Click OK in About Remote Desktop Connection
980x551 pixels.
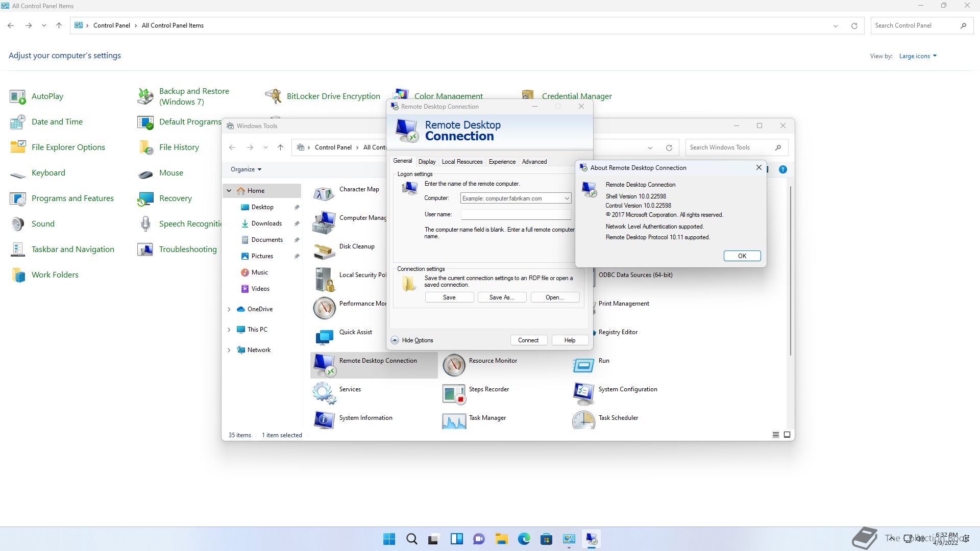742,256
